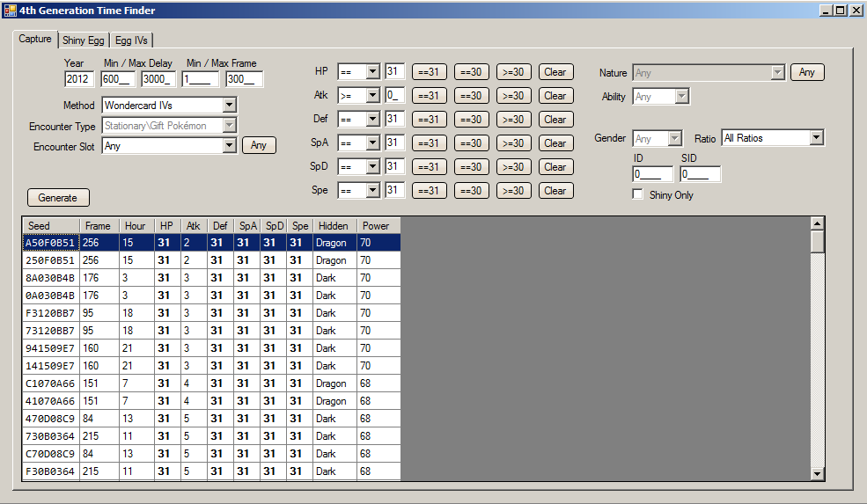
Task: Open the gender Ratio dropdown
Action: 817,137
